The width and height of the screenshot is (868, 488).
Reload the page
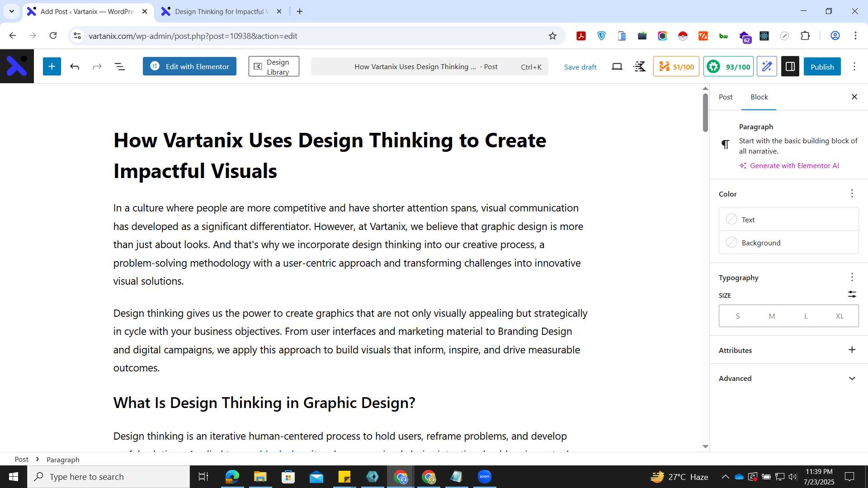click(53, 36)
